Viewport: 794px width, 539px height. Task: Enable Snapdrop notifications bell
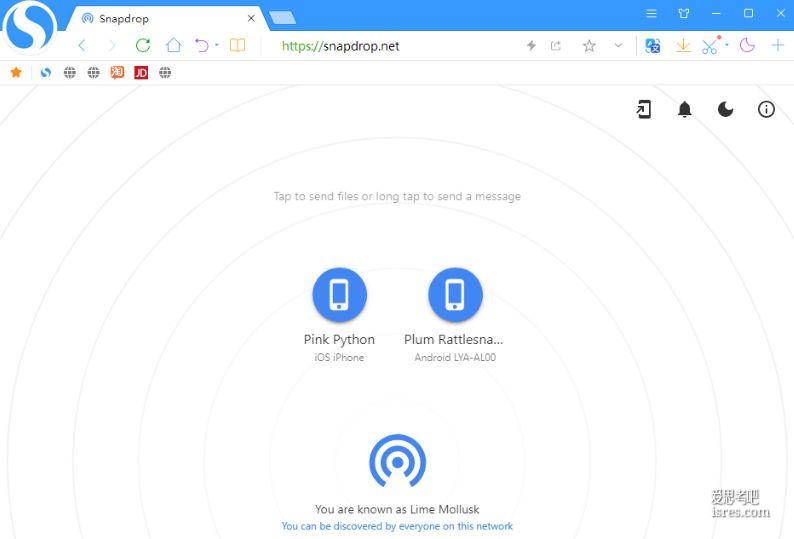tap(685, 109)
